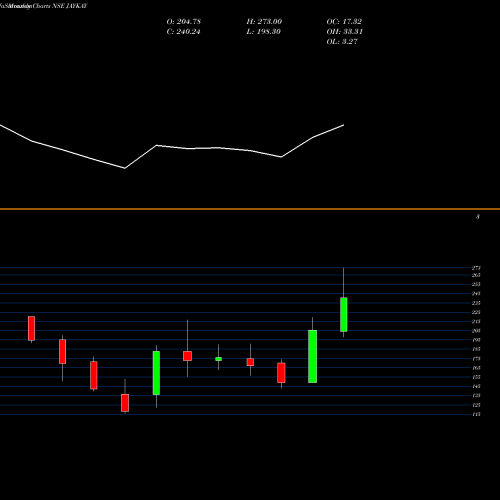Click the 115 price axis label

(x=476, y=414)
